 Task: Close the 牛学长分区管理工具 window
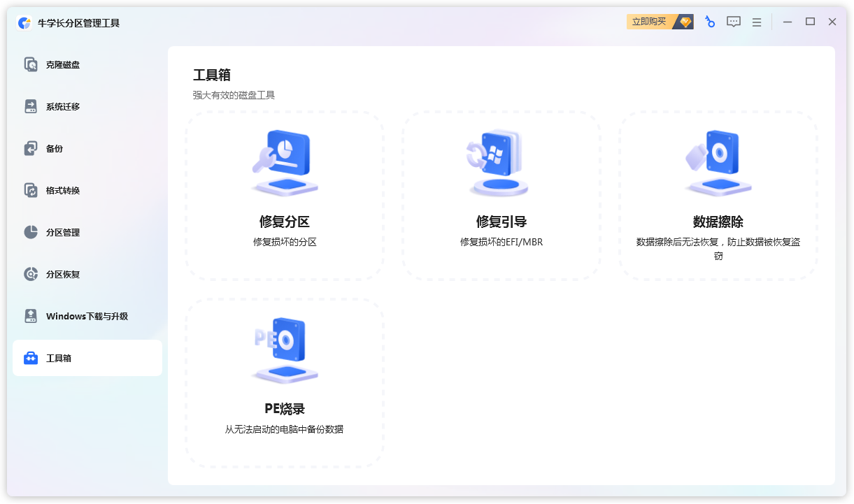832,22
